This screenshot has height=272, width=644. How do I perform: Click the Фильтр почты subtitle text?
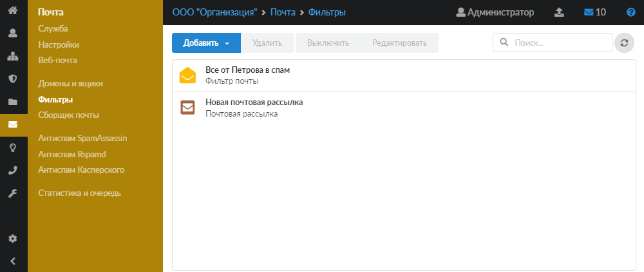232,81
